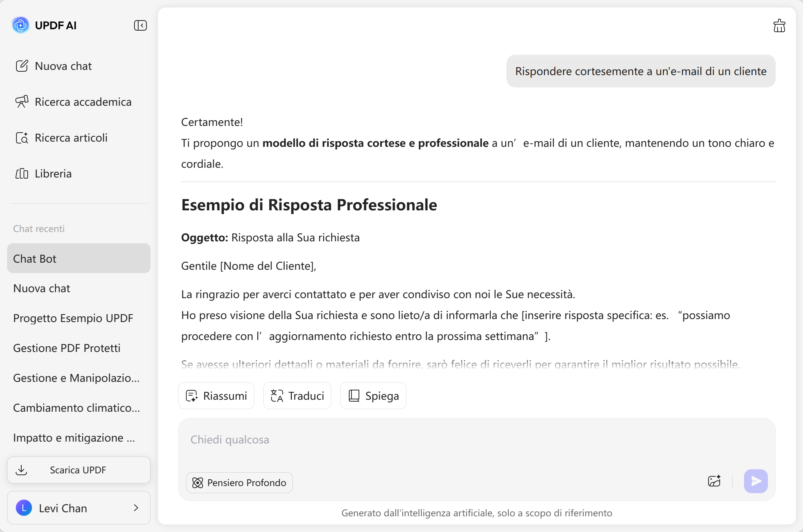Collapse the sidebar panel icon
This screenshot has width=803, height=532.
coord(140,25)
